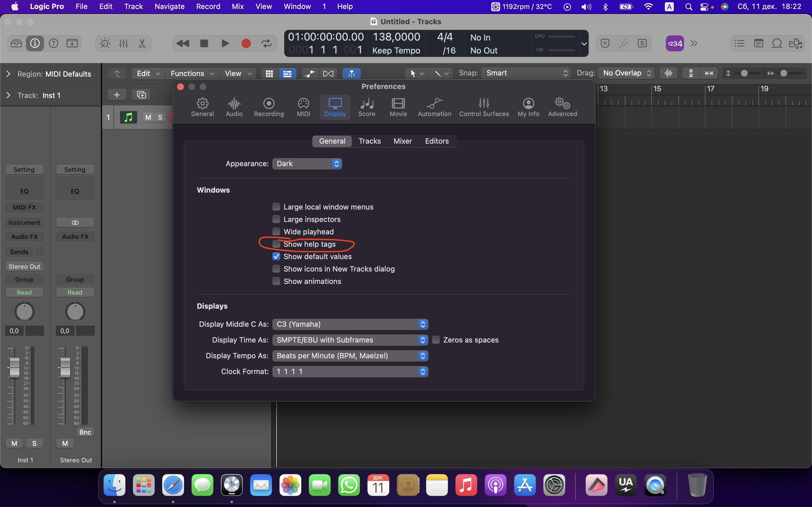Enable the Show help tags checkbox

(276, 244)
